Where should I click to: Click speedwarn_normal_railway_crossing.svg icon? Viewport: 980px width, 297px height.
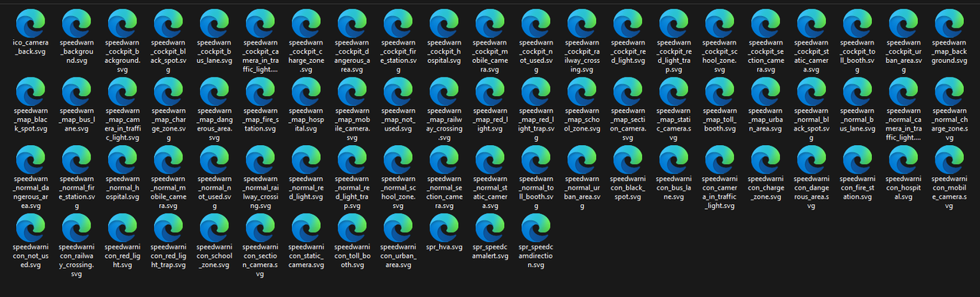tap(261, 160)
